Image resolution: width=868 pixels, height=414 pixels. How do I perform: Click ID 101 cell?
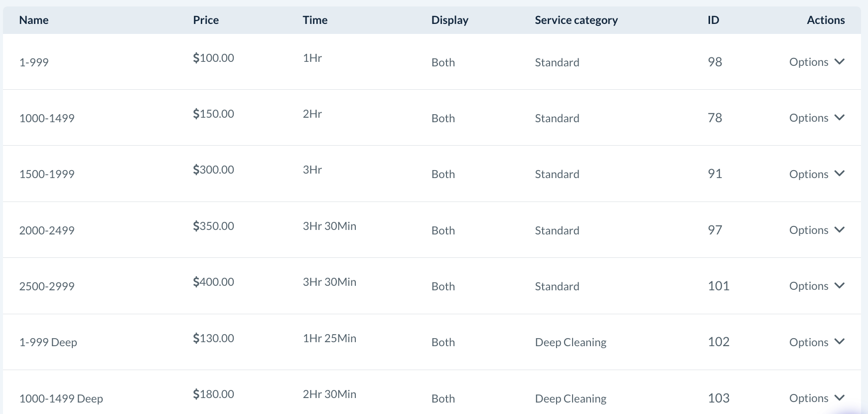click(719, 286)
